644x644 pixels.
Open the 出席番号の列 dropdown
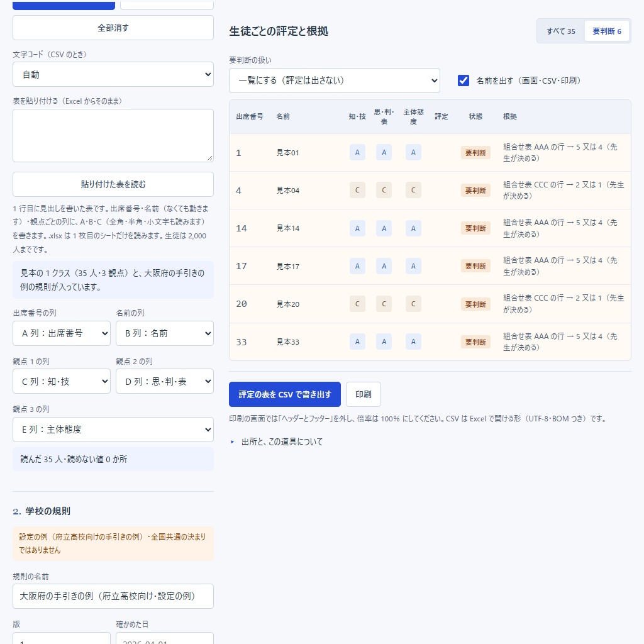tap(62, 333)
